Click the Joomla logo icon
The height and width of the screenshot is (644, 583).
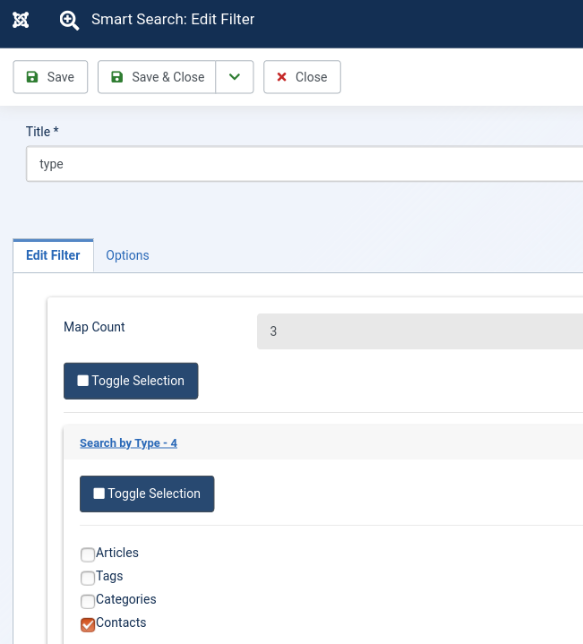[x=21, y=20]
